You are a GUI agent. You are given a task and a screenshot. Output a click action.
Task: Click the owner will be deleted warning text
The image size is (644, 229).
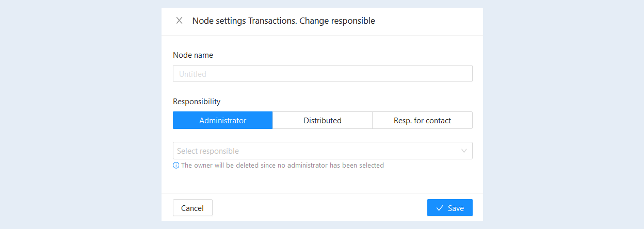click(282, 166)
